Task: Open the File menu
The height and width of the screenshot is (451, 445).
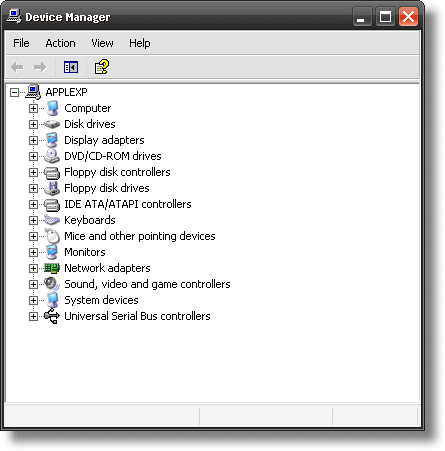Action: pos(21,43)
